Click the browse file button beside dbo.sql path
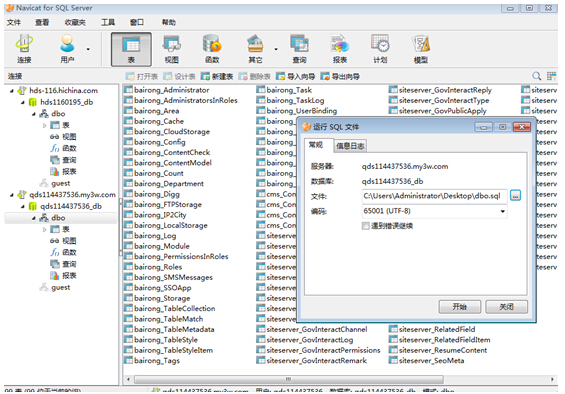Viewport: 565px width, 394px height. (x=516, y=196)
